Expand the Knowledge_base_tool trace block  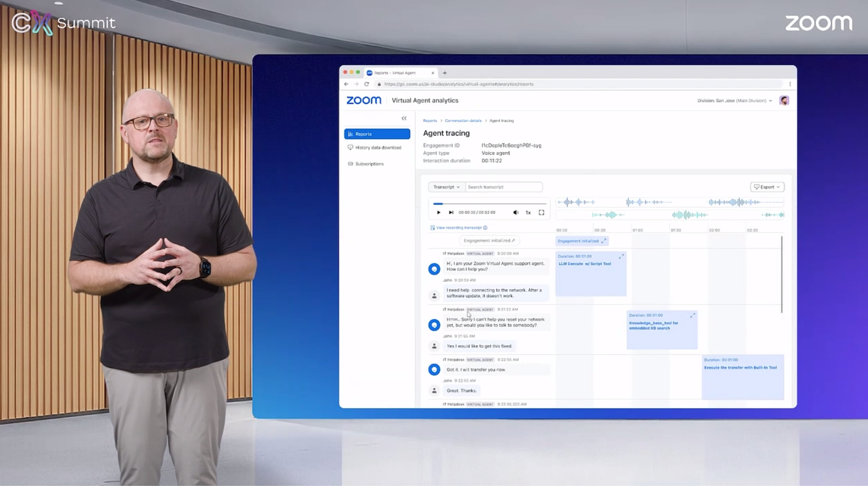693,316
